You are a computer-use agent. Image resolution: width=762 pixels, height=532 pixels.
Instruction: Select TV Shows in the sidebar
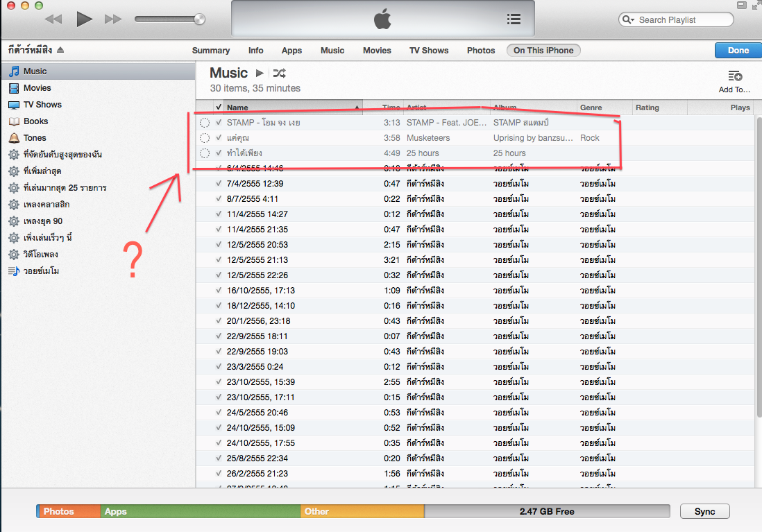98,105
